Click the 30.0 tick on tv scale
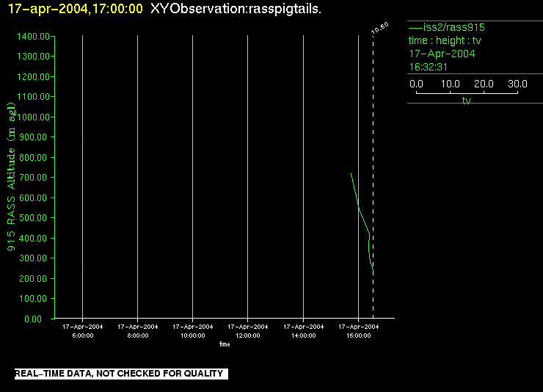The image size is (543, 392). click(517, 84)
